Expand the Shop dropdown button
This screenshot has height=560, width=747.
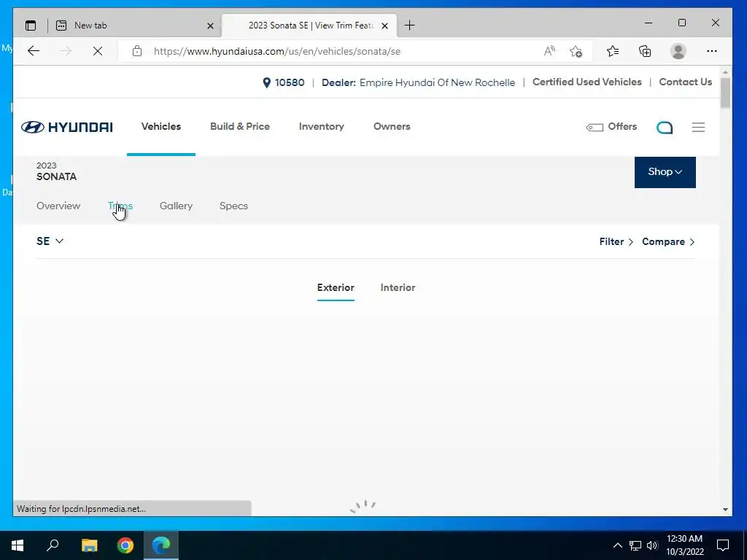(665, 172)
